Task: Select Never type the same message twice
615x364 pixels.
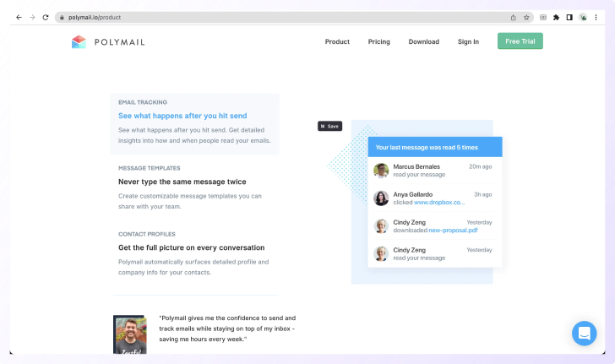Action: pyautogui.click(x=182, y=182)
